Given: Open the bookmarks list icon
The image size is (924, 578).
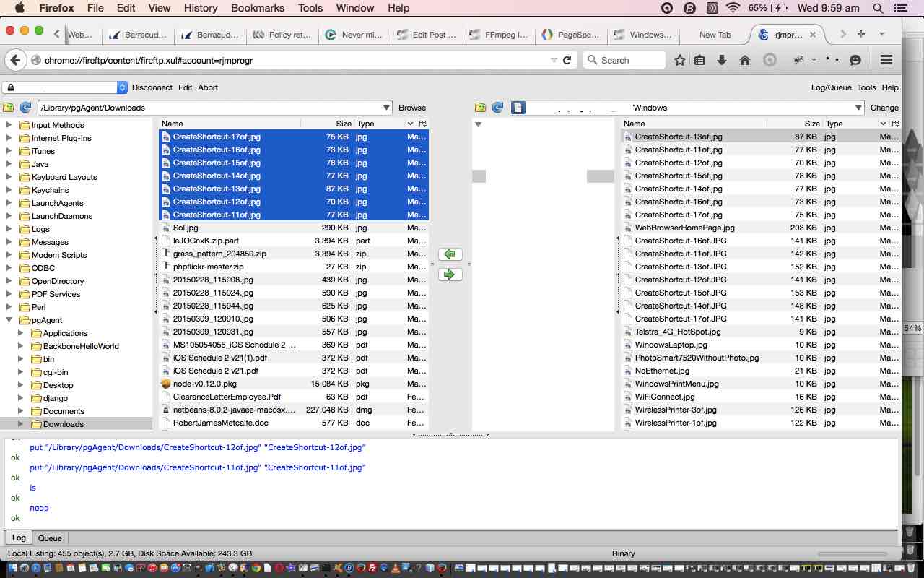Looking at the screenshot, I should 699,60.
